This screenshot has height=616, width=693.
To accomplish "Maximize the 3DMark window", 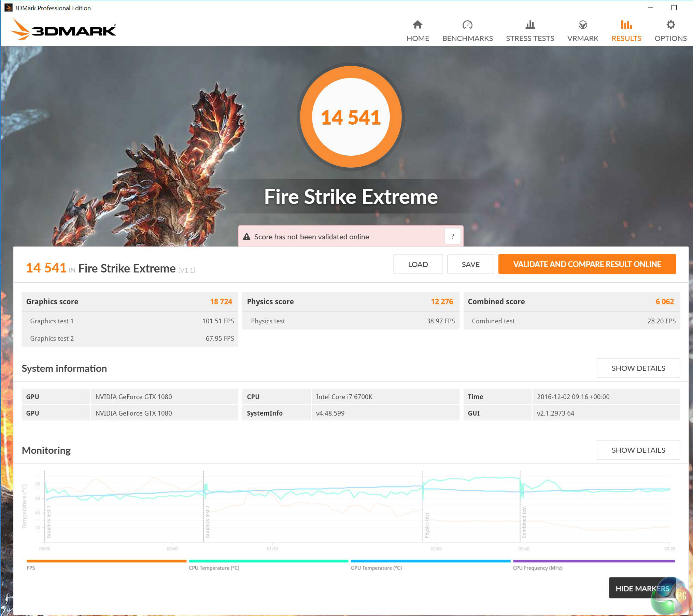I will tap(674, 8).
